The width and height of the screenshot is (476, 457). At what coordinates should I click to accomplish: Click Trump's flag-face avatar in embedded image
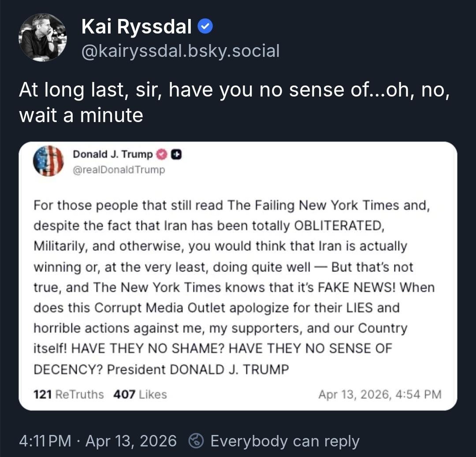[x=48, y=161]
